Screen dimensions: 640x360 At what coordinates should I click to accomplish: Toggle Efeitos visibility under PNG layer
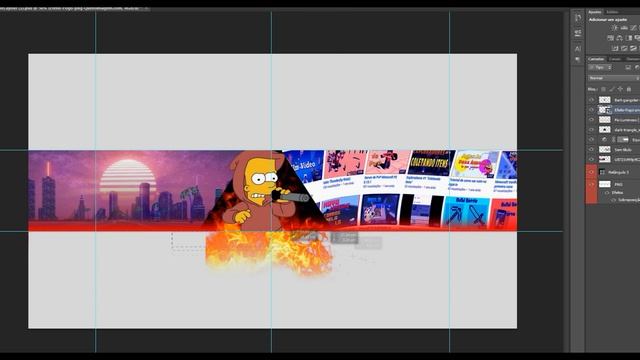[607, 193]
